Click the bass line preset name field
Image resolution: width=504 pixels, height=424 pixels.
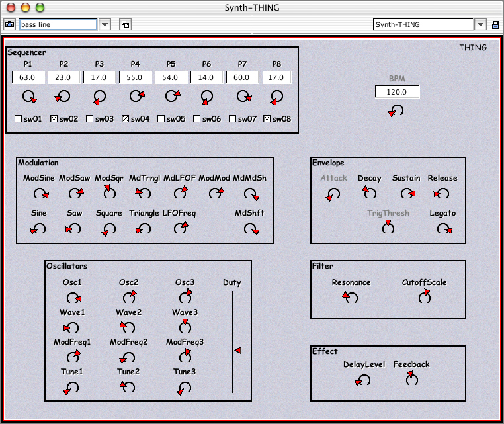coord(58,24)
